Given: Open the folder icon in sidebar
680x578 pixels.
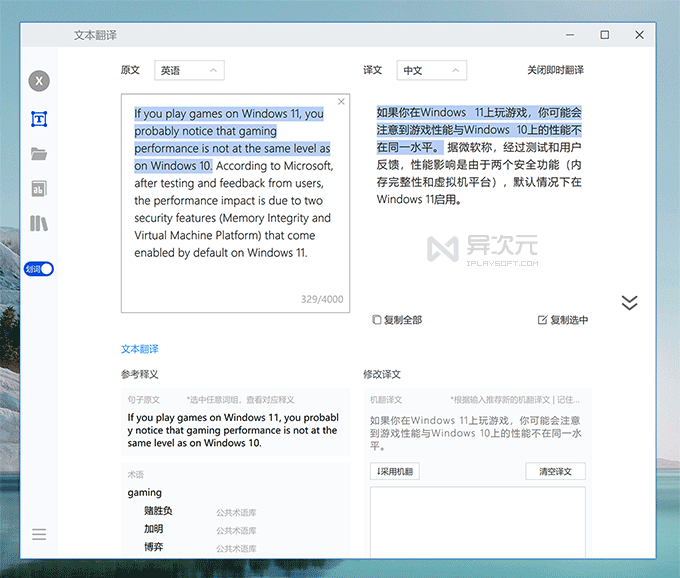Looking at the screenshot, I should [x=39, y=153].
